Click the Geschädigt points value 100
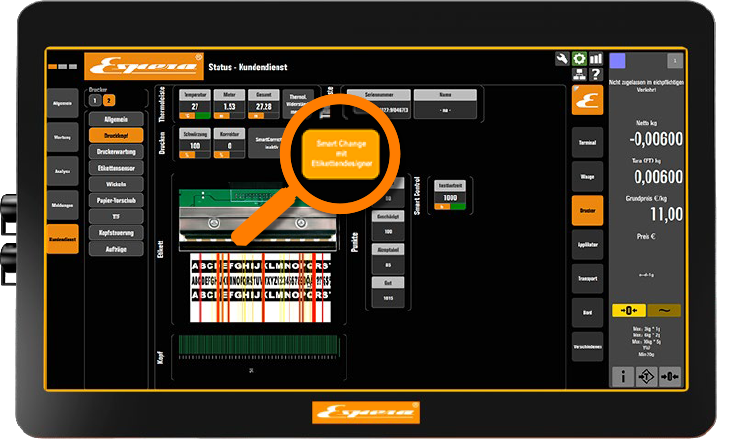The image size is (730, 440). pos(388,227)
